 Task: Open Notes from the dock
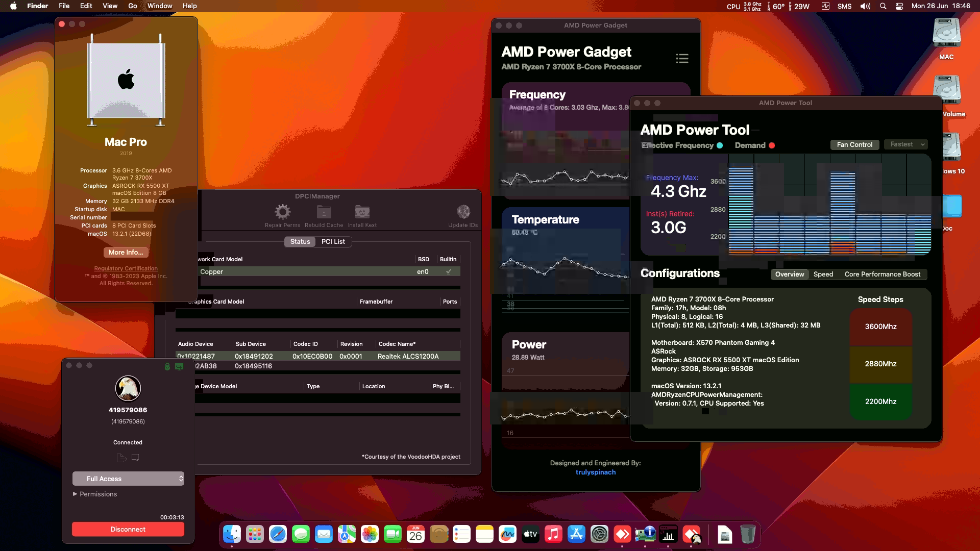click(x=484, y=534)
